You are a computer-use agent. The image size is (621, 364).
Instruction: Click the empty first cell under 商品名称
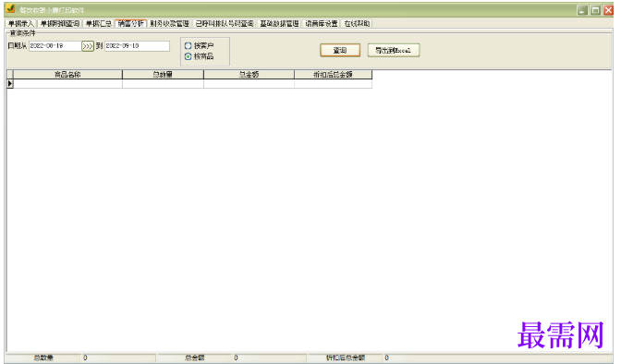click(x=67, y=83)
